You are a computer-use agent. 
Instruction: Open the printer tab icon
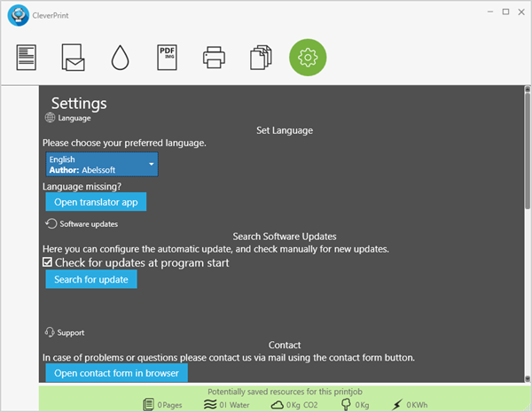pyautogui.click(x=214, y=58)
